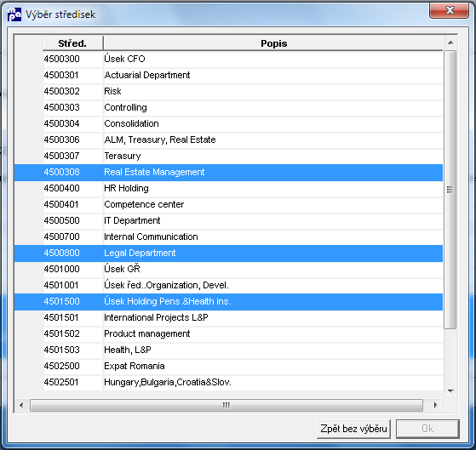Click code cell 4501502

click(x=73, y=333)
